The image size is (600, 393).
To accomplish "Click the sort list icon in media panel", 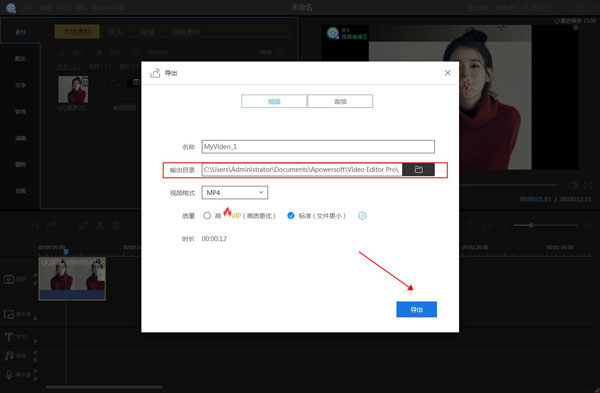I will (x=281, y=52).
